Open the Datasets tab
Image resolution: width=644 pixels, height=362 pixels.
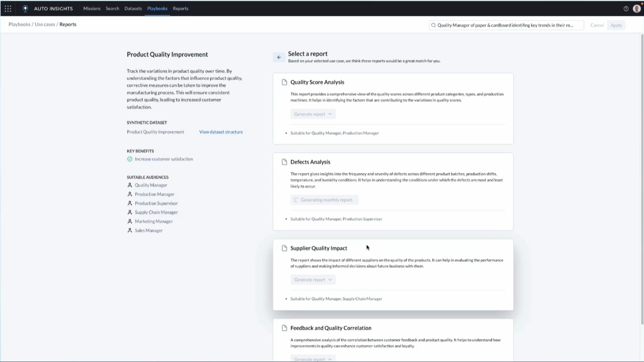point(133,9)
